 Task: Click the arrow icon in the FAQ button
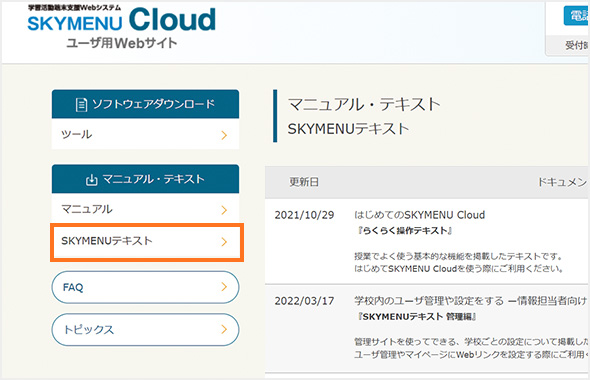tap(224, 287)
